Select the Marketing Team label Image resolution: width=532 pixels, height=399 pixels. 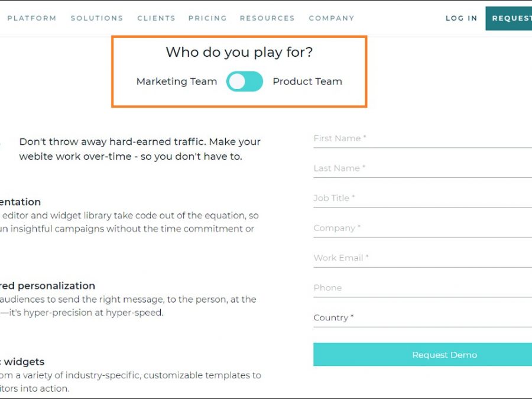click(x=177, y=82)
